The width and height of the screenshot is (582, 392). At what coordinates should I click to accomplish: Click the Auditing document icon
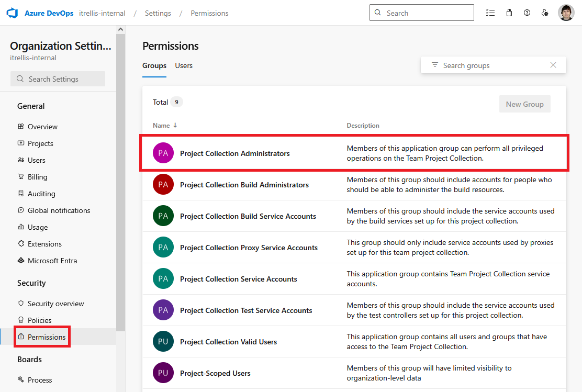[x=21, y=193]
